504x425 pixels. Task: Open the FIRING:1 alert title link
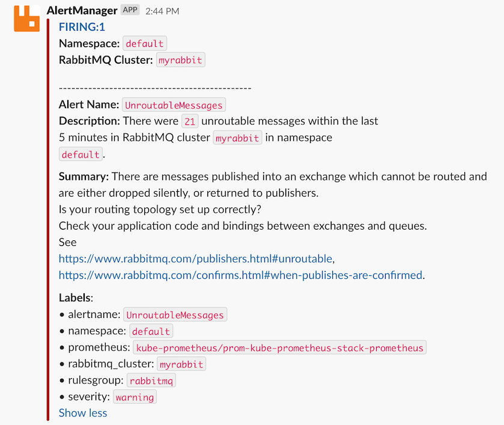coord(82,27)
